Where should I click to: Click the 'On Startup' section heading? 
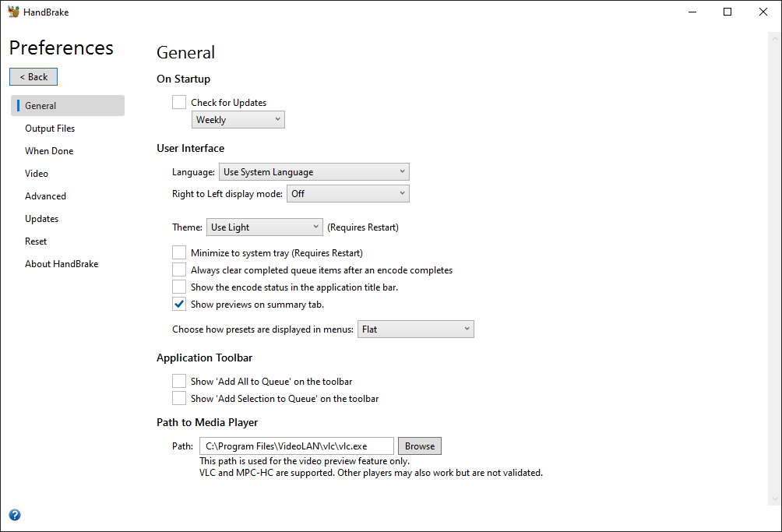coord(184,79)
